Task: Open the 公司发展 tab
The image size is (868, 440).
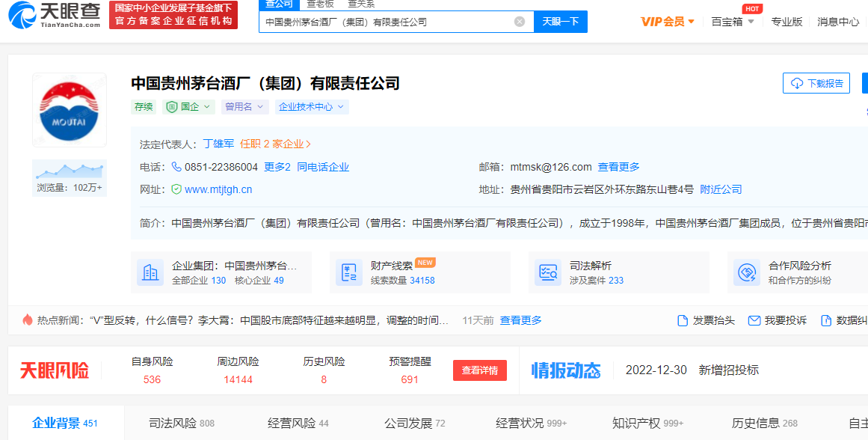Action: click(415, 424)
